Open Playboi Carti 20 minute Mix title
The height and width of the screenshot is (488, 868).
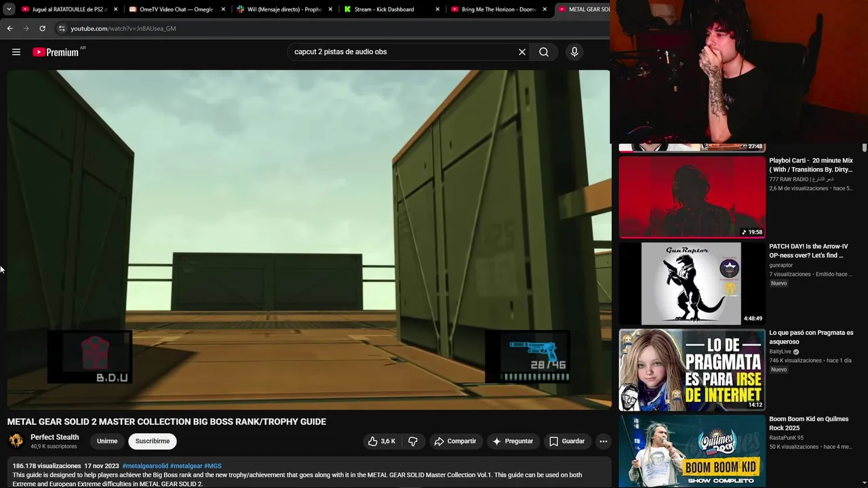click(811, 165)
